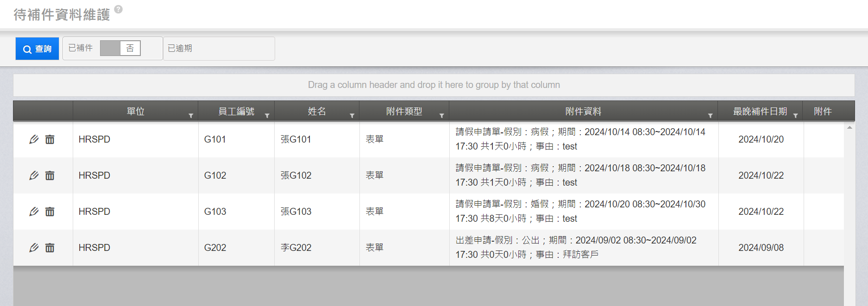This screenshot has height=306, width=868.
Task: Delete the G103 row with trash icon
Action: coord(50,212)
